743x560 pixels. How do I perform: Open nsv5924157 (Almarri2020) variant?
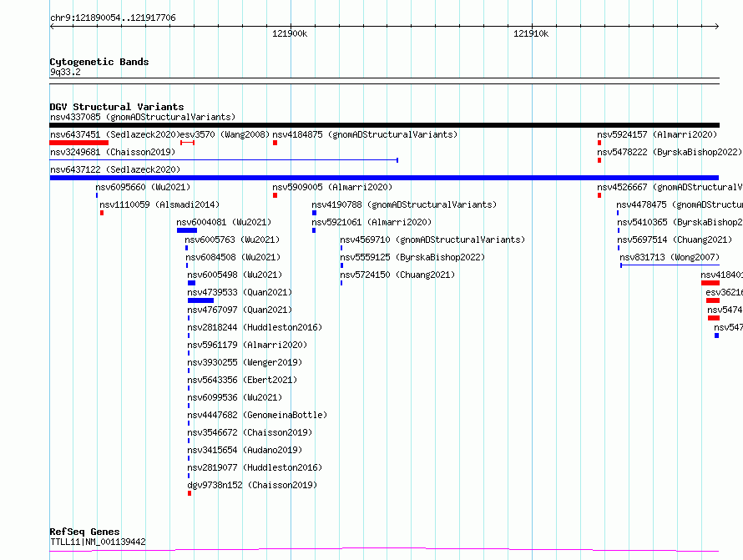(x=657, y=134)
